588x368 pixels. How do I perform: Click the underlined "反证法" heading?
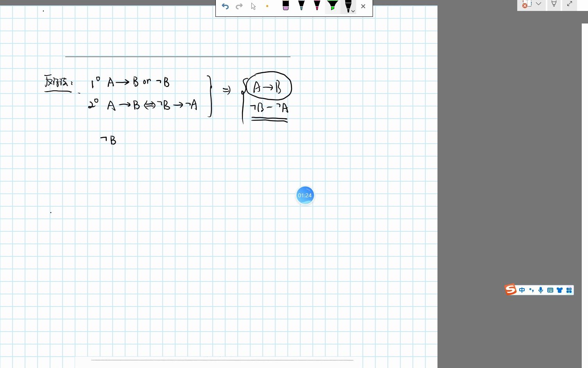pos(58,83)
